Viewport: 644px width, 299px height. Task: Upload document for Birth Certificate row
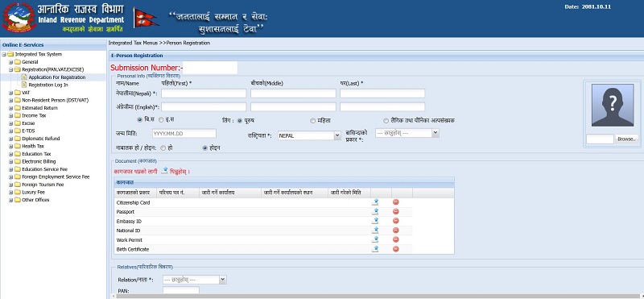coord(375,249)
